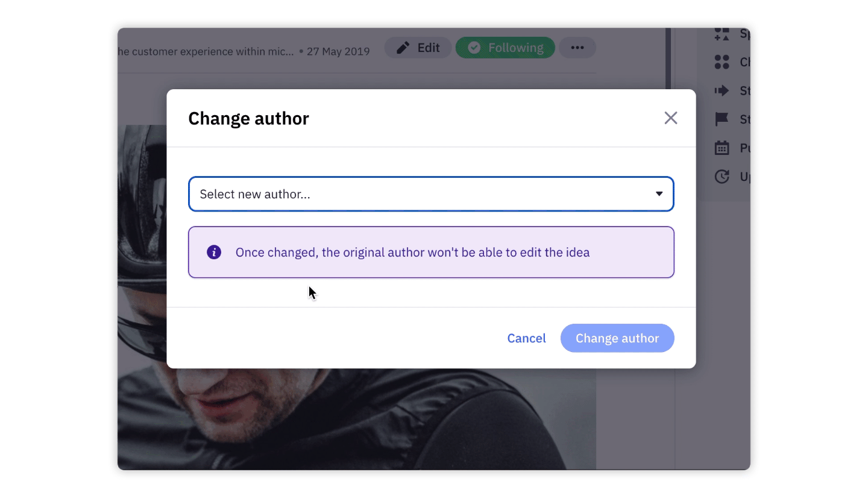The height and width of the screenshot is (498, 868).
Task: Click the dropdown chevron on author selector
Action: coord(659,194)
